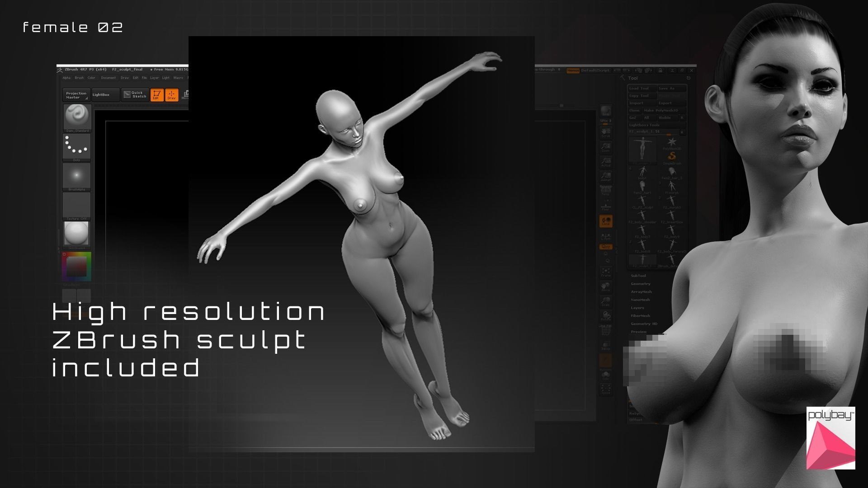Pick a color in the color picker square
The width and height of the screenshot is (868, 488).
pos(76,267)
